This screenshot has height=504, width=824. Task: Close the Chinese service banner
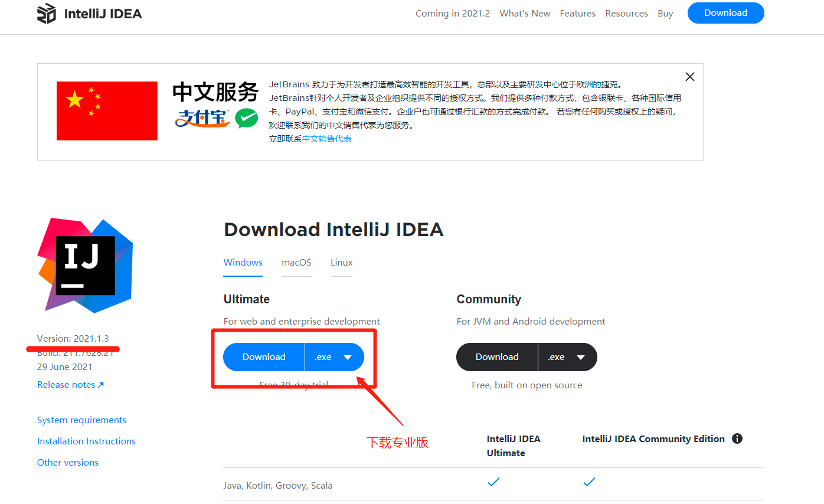click(689, 77)
